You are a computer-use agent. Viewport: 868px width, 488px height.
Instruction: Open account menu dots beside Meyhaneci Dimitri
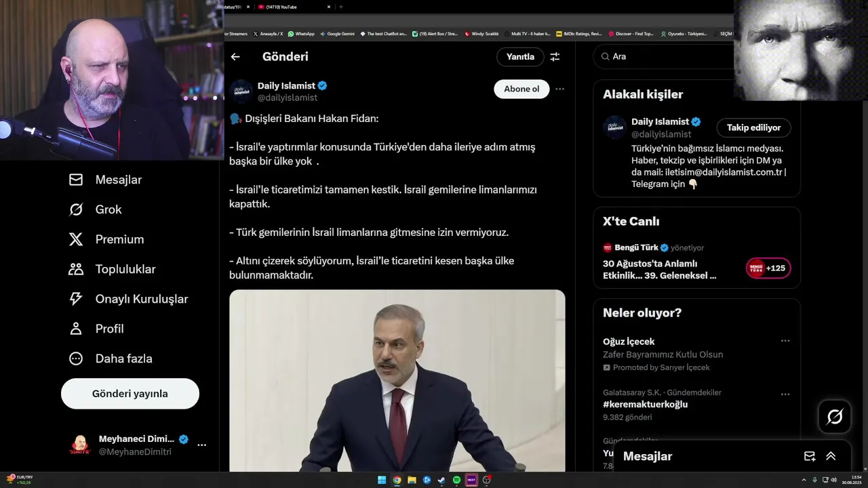coord(201,445)
